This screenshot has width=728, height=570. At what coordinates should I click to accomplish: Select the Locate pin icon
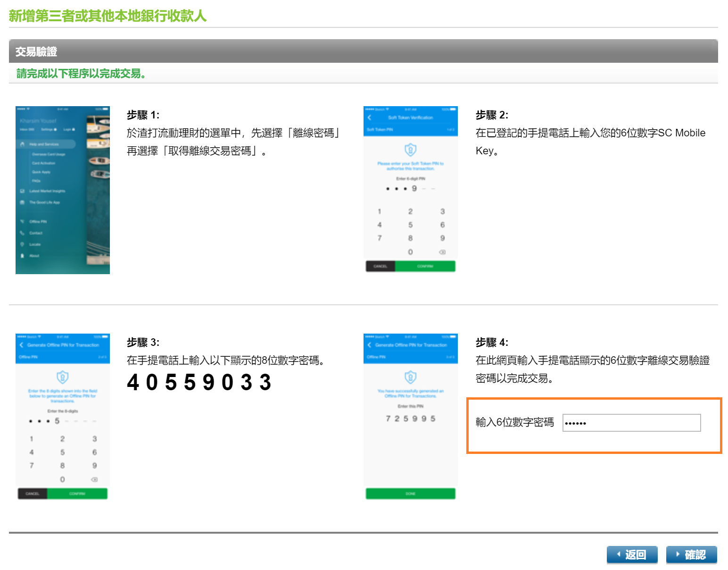tap(22, 244)
